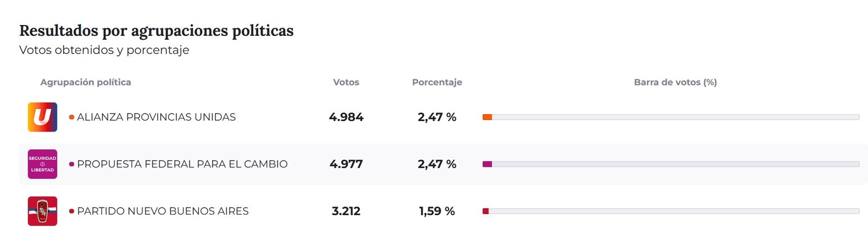Click the red dot beside Partido Nuevo Buenos Aires
Image resolution: width=868 pixels, height=244 pixels.
coord(72,211)
